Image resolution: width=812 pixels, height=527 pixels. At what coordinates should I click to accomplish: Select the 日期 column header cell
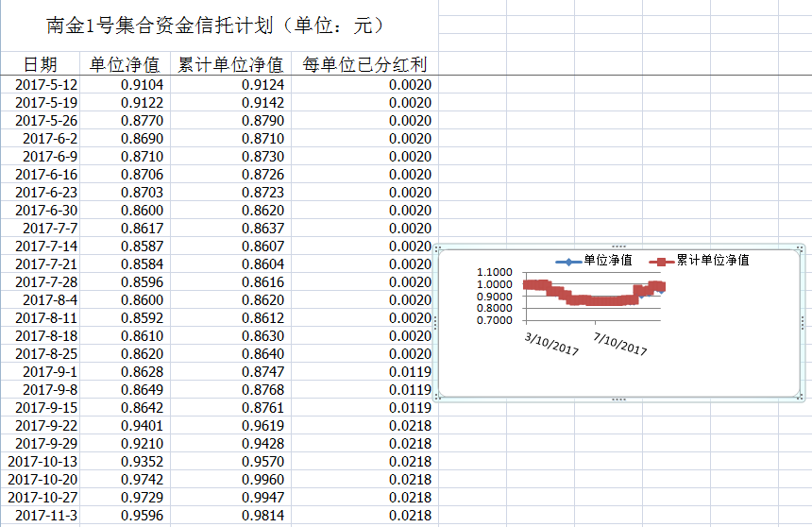[x=40, y=64]
